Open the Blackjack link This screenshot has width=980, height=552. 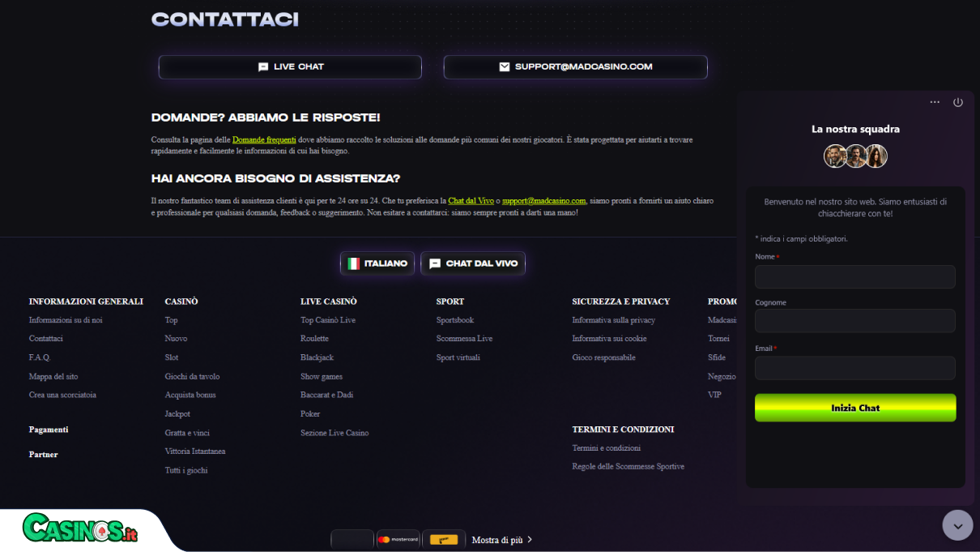coord(317,357)
